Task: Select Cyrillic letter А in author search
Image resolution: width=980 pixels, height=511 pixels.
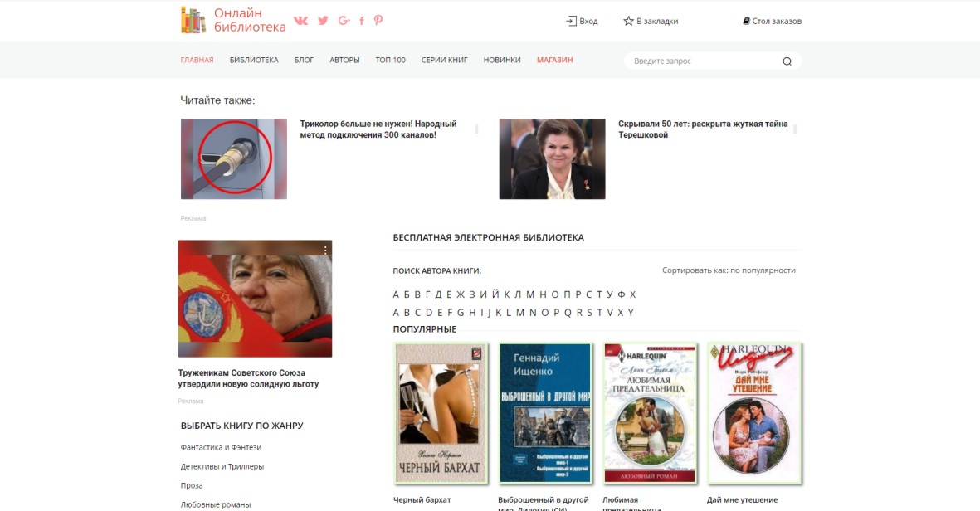Action: [396, 294]
